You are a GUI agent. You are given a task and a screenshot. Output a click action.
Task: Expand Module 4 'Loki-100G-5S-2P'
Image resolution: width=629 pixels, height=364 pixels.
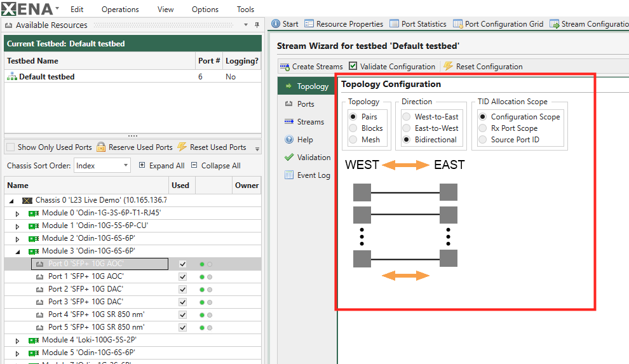tap(17, 340)
